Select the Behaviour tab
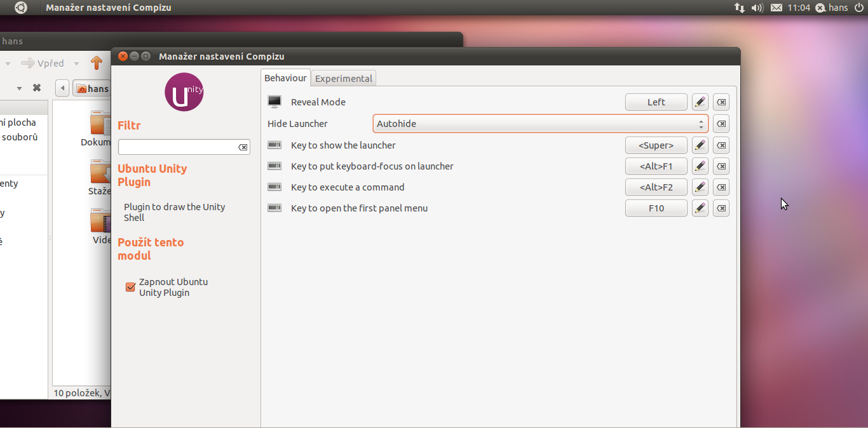 (285, 78)
